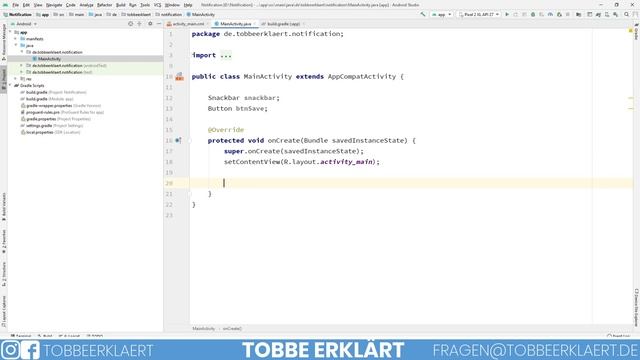Click the yellow code analysis indicator

point(631,31)
